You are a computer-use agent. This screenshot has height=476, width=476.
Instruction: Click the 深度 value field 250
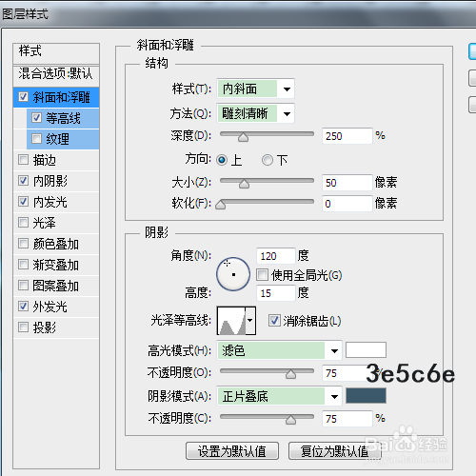(x=347, y=136)
